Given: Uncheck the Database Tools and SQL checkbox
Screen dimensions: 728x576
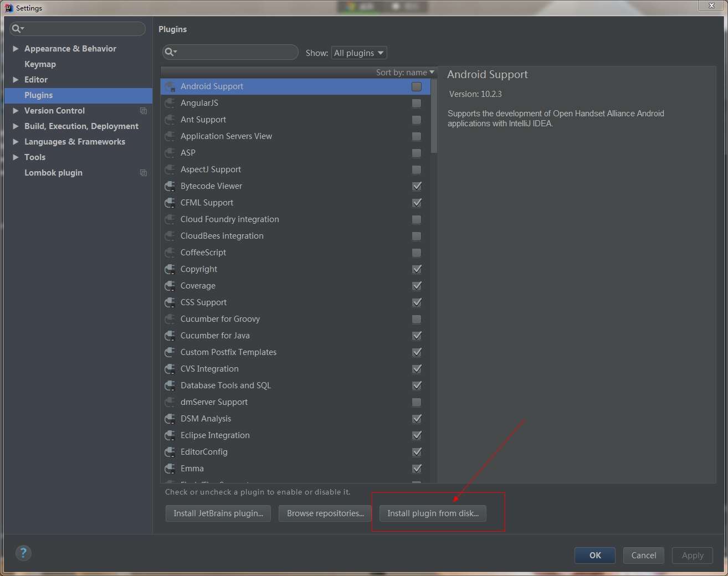Looking at the screenshot, I should click(x=417, y=385).
